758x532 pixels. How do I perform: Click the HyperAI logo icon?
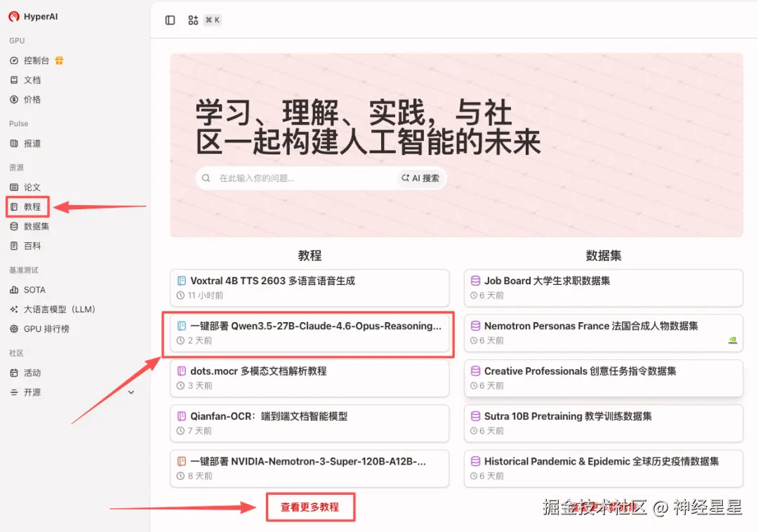pyautogui.click(x=14, y=16)
